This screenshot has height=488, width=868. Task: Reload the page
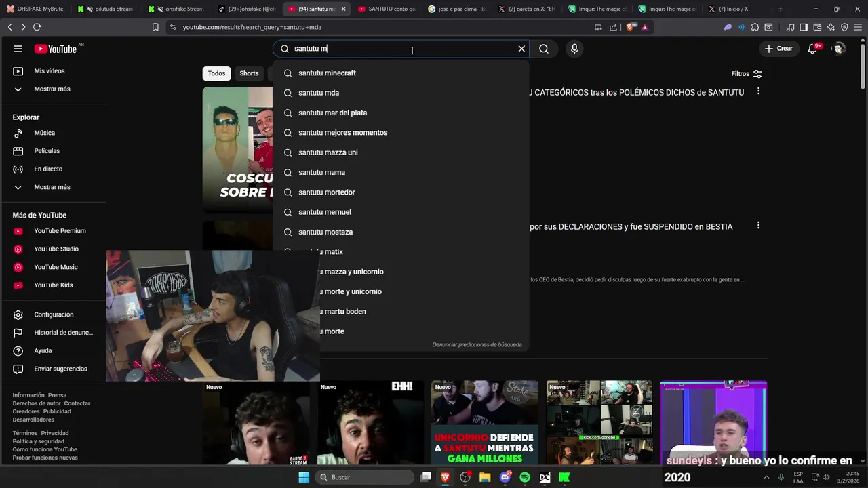click(37, 27)
